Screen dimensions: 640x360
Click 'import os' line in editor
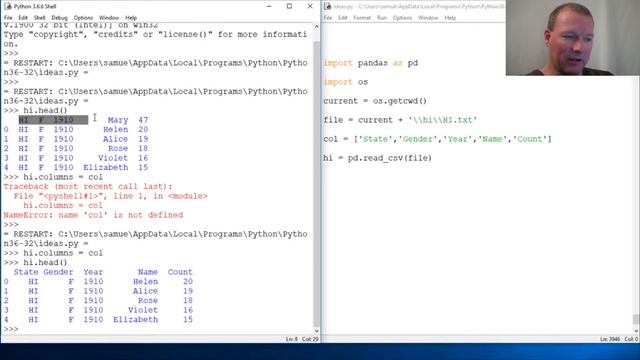tap(346, 82)
